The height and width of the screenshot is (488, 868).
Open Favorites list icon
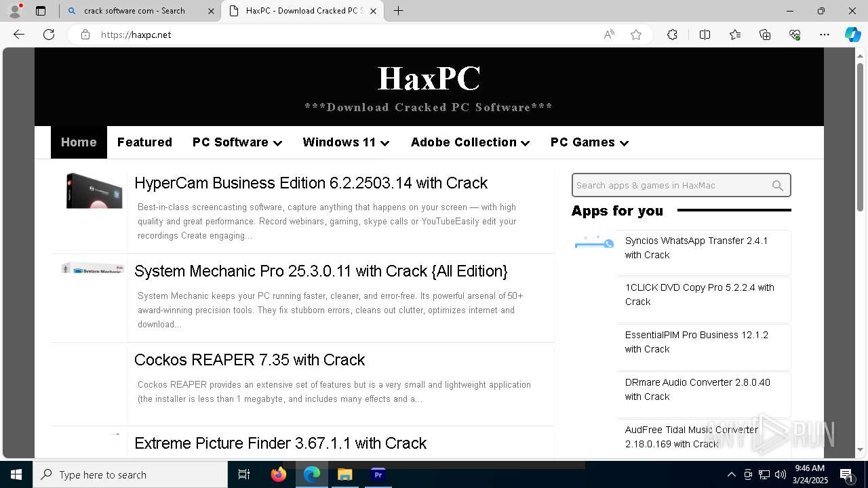pyautogui.click(x=735, y=35)
